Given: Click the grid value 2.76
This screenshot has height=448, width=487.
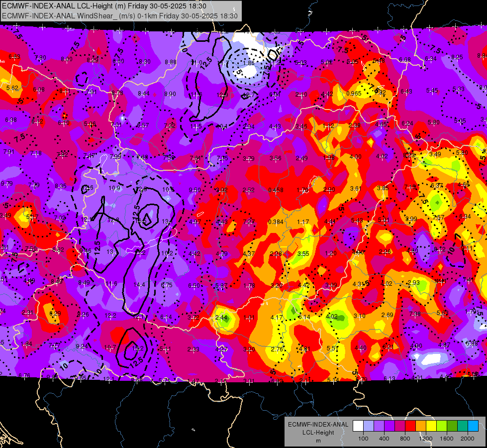Looking at the screenshot, I should coord(277,349).
